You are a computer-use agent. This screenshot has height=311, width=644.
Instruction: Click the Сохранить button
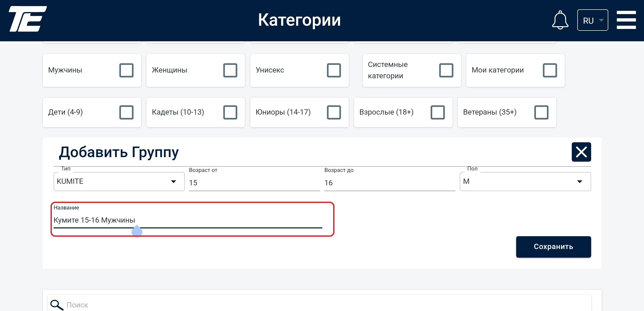[553, 247]
